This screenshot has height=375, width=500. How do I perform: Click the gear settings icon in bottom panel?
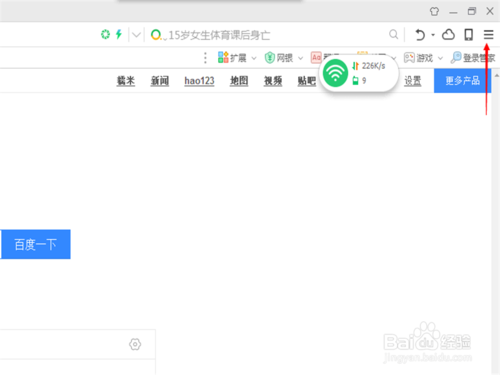[x=135, y=344]
